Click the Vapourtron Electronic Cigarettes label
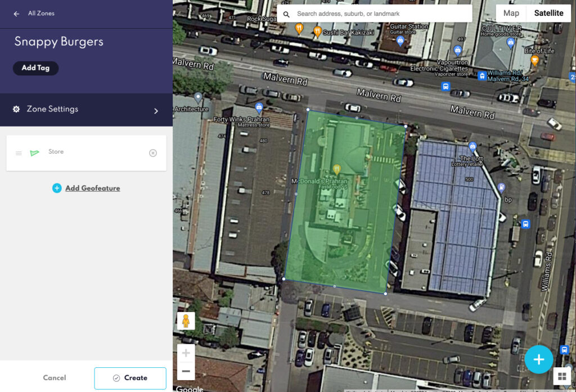The image size is (576, 392). pyautogui.click(x=439, y=65)
